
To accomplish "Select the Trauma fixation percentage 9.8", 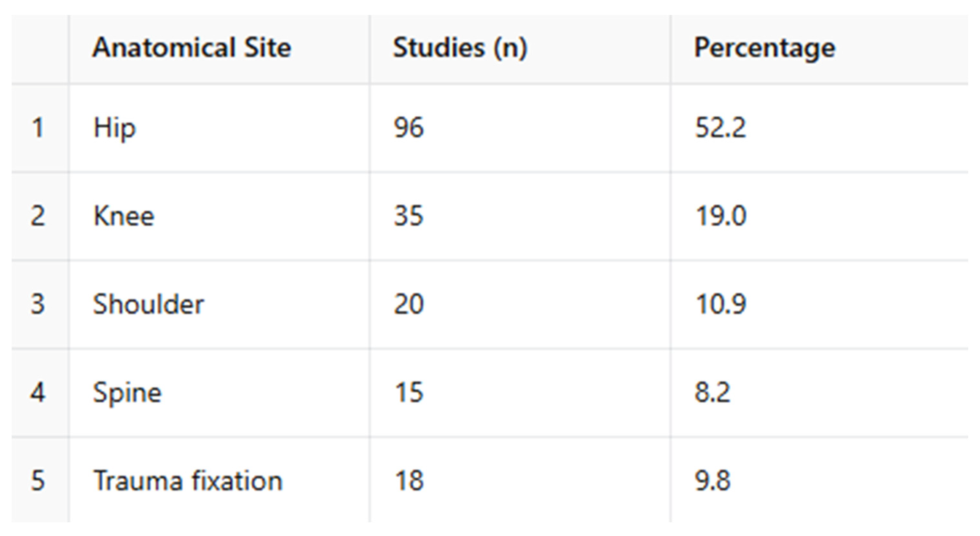I will pos(713,480).
